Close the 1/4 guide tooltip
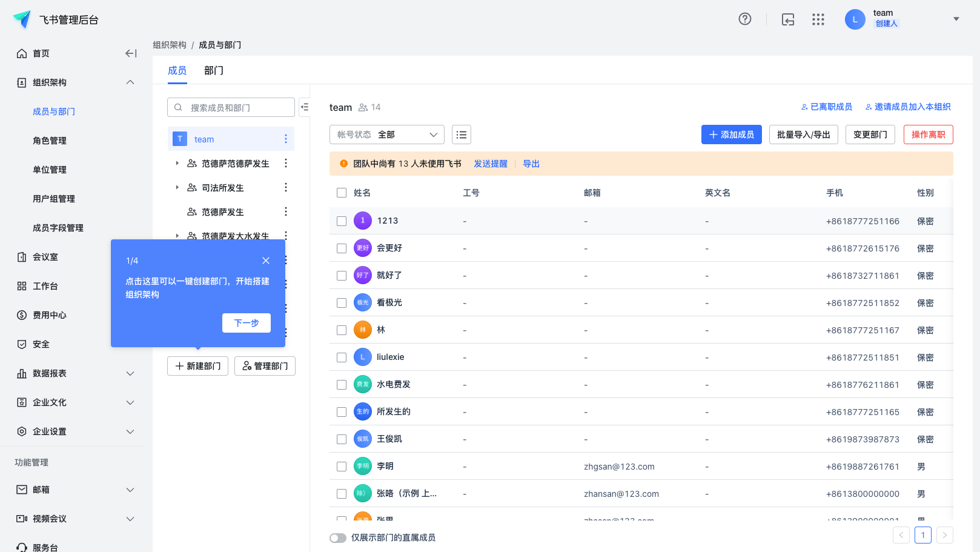The height and width of the screenshot is (552, 980). coord(266,261)
